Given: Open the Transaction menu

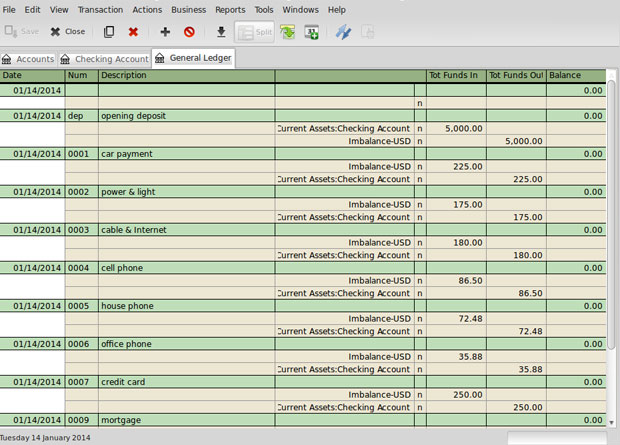Looking at the screenshot, I should click(100, 9).
